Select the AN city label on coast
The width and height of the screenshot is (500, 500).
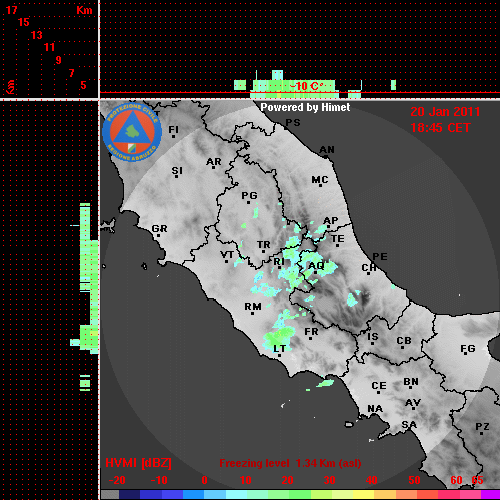click(x=327, y=150)
